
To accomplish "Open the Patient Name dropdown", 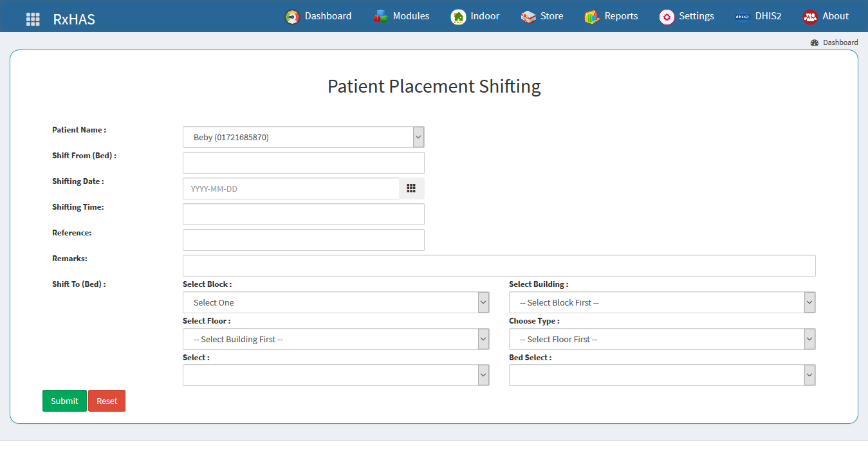I will 418,136.
